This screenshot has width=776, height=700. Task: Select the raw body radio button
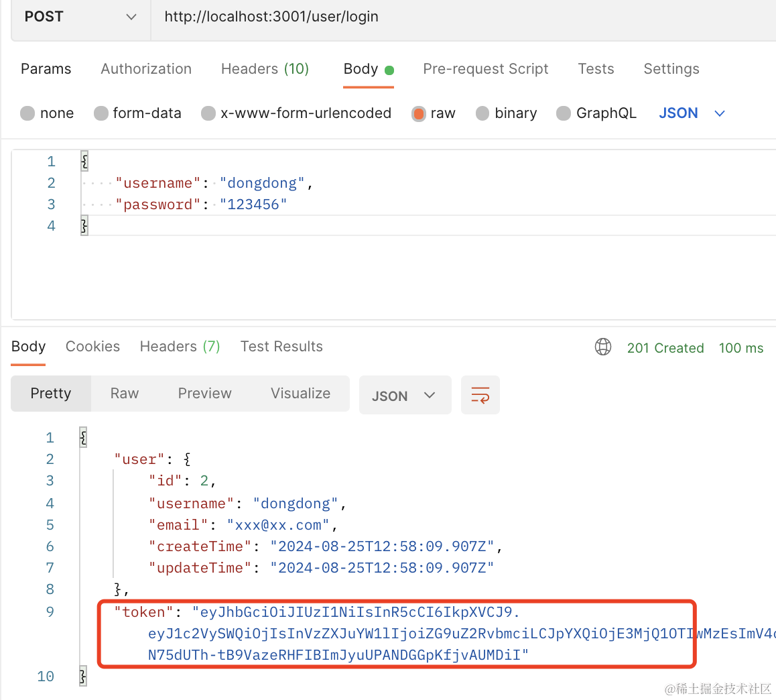419,113
